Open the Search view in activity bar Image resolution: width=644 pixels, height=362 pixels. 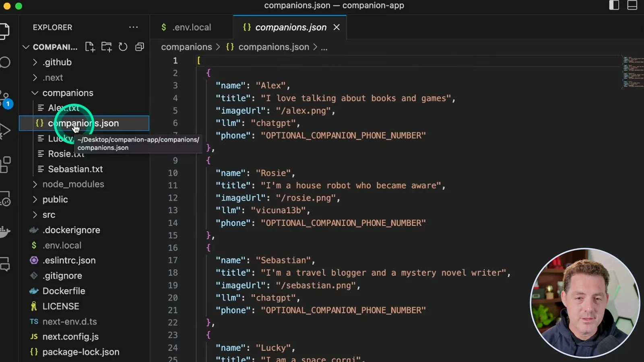pos(5,62)
